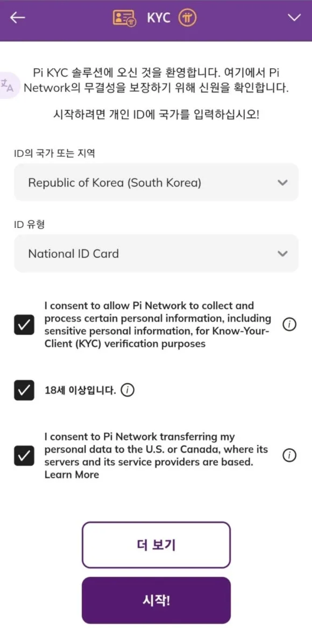Open the info icon beside the data transfer consent
Image resolution: width=312 pixels, height=644 pixels.
289,455
